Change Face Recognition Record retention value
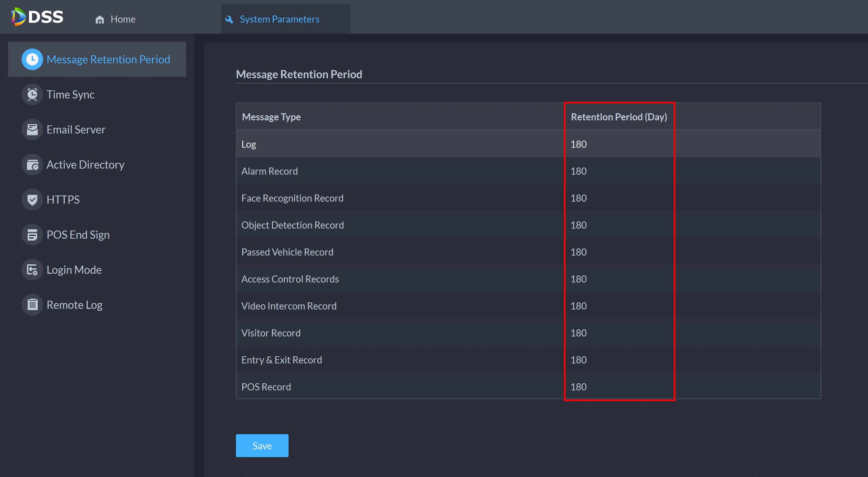Screen dimensions: 868x477 coord(578,198)
